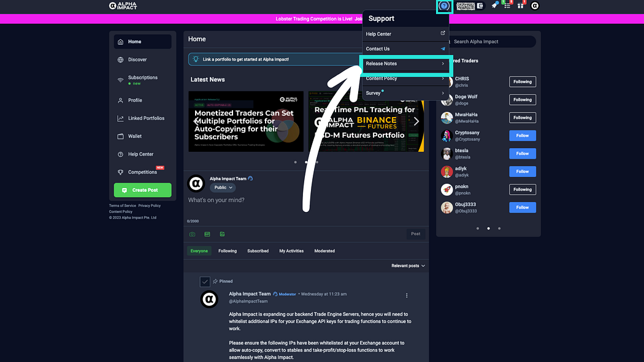Open Relevant posts sort dropdown
644x362 pixels.
coord(408,266)
